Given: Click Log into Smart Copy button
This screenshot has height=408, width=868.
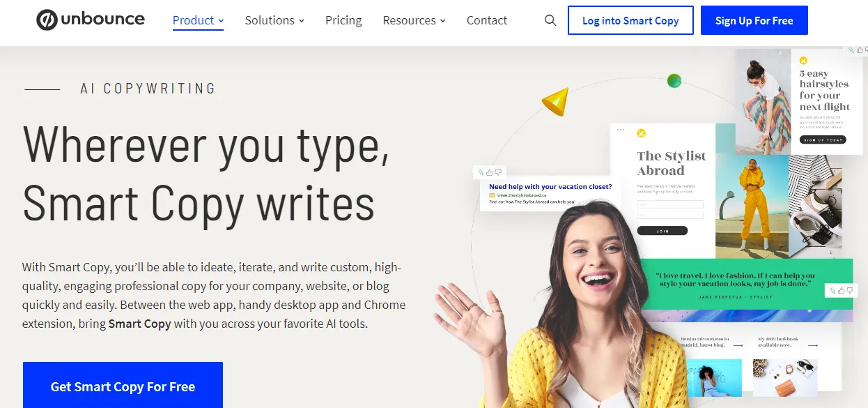Looking at the screenshot, I should tap(630, 20).
